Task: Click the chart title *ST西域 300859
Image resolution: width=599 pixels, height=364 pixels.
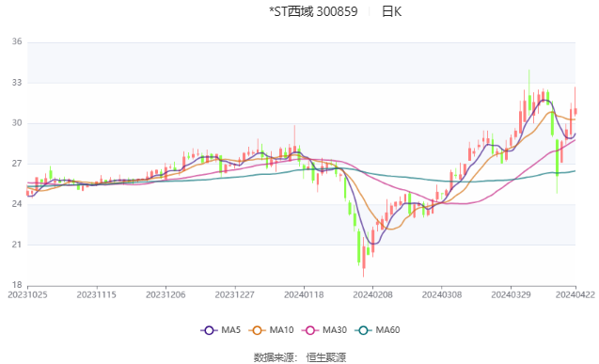Action: [x=313, y=11]
